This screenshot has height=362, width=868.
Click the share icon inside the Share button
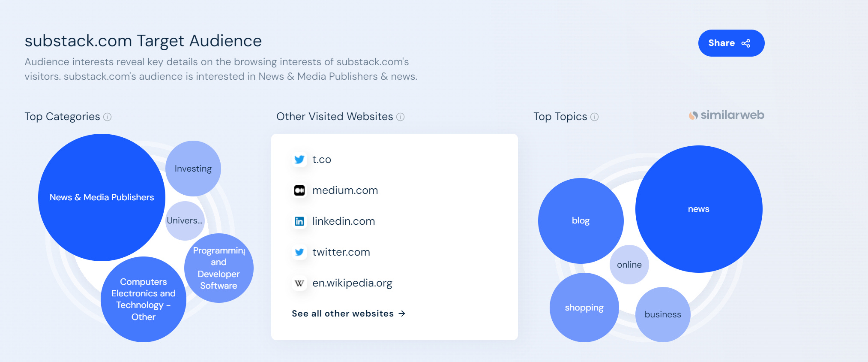(746, 43)
